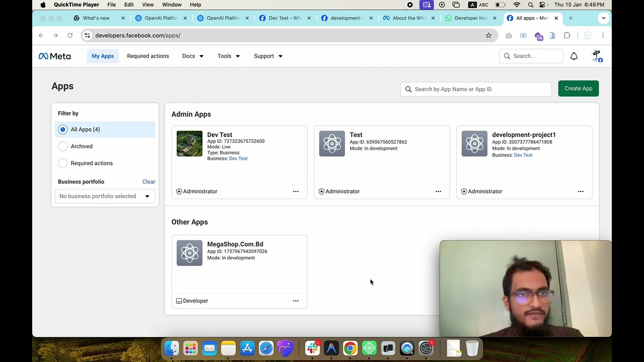Open more options for development-project1

click(581, 192)
